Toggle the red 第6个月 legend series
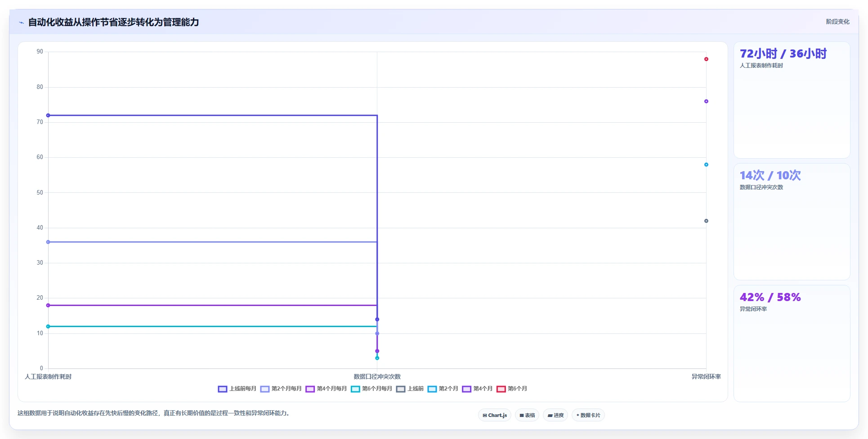This screenshot has height=439, width=868. point(512,389)
